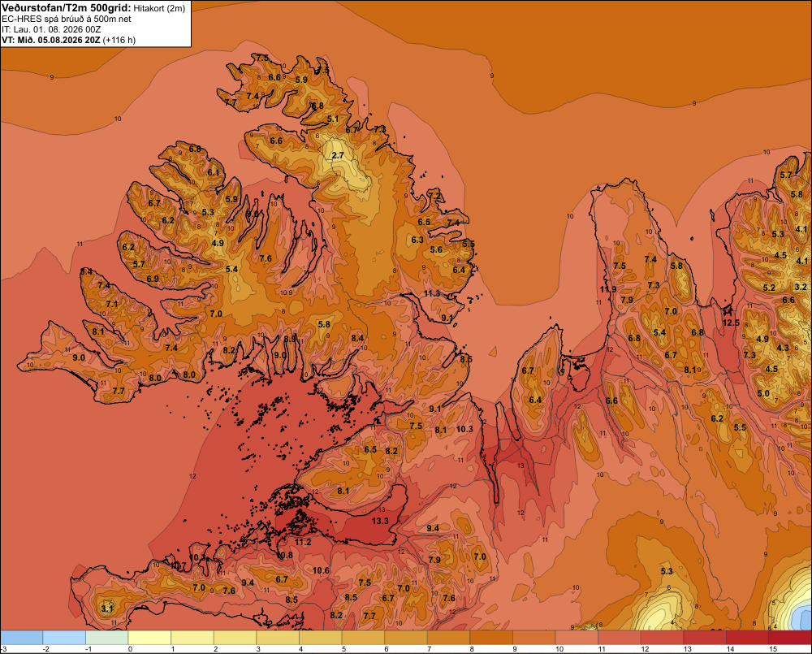This screenshot has width=812, height=654.
Task: Click the 3.1 temperature label
Action: [x=107, y=609]
